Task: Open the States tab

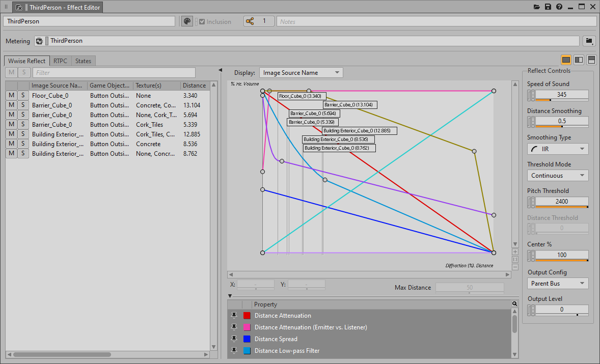Action: pos(83,61)
